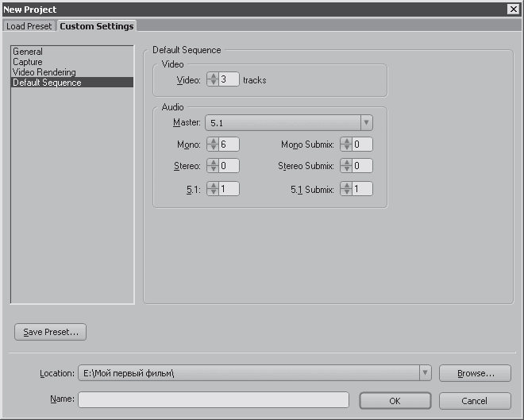524x420 pixels.
Task: Click the Browse button
Action: [475, 373]
